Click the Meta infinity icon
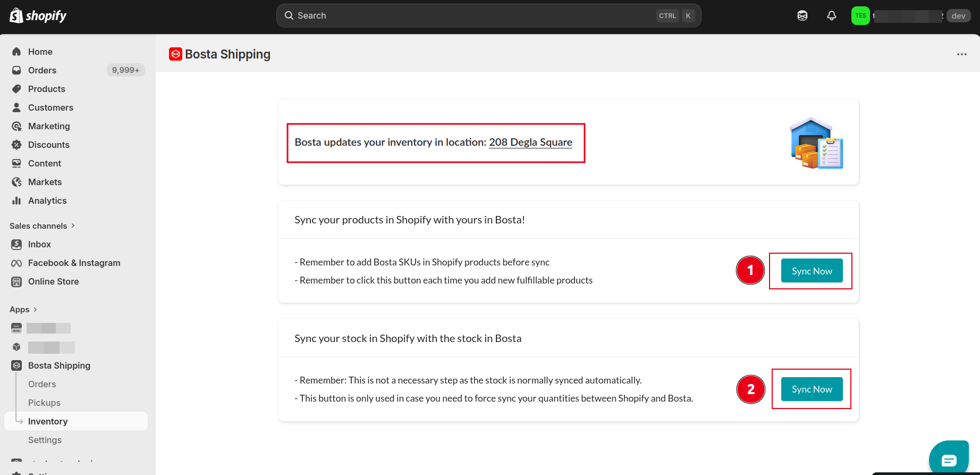 16,263
